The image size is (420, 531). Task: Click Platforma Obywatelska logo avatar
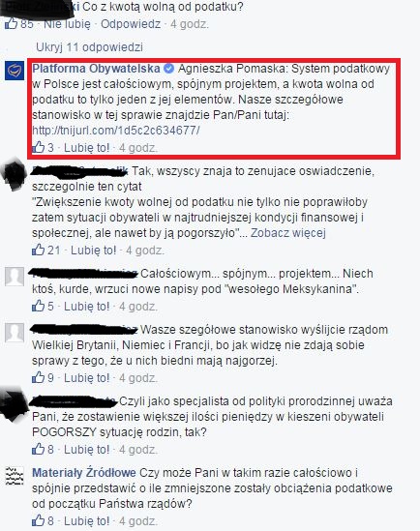click(15, 71)
